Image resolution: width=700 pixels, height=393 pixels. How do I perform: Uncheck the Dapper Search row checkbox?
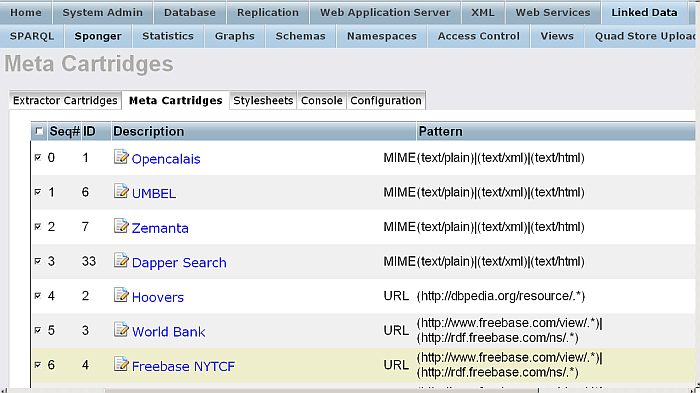[x=38, y=261]
